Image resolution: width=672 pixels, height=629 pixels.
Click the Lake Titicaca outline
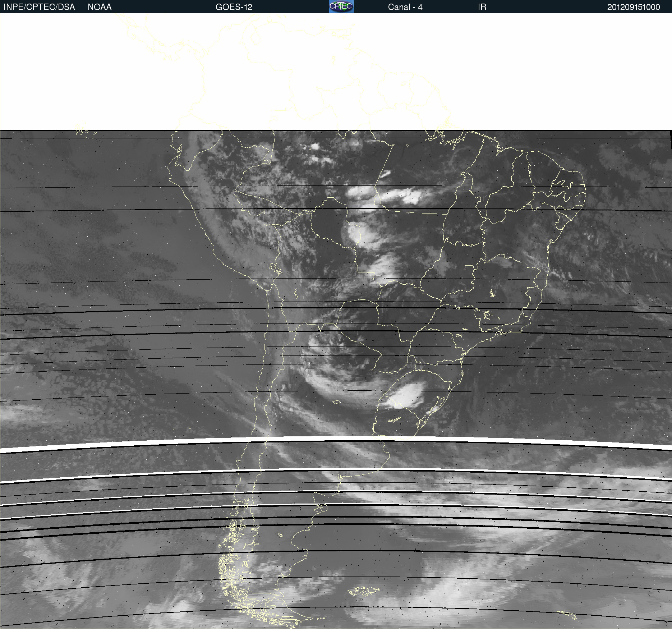click(275, 268)
